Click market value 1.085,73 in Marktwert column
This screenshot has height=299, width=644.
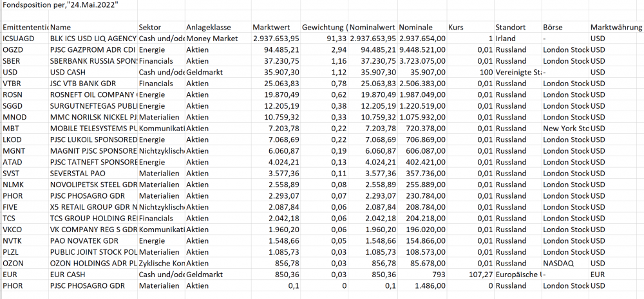pos(276,252)
